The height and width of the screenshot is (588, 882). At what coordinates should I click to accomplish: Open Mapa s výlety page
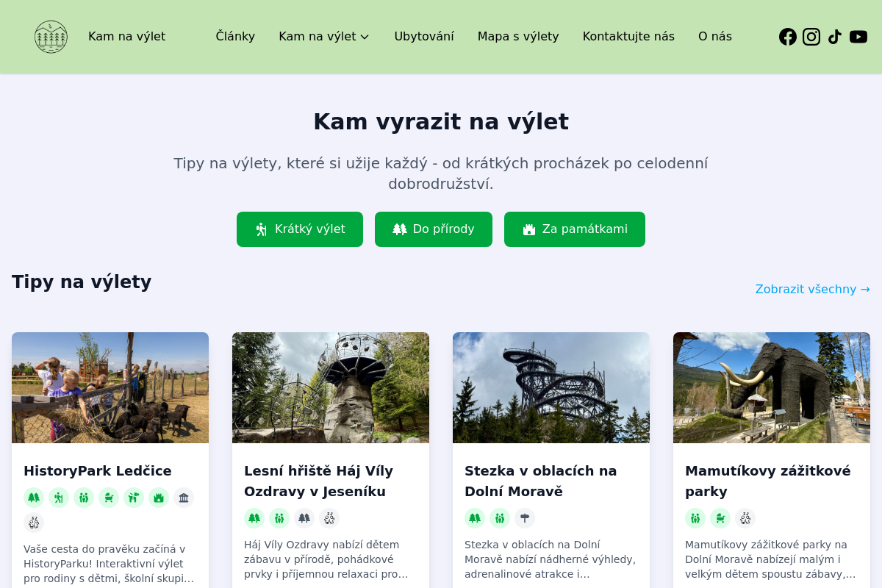pyautogui.click(x=518, y=37)
